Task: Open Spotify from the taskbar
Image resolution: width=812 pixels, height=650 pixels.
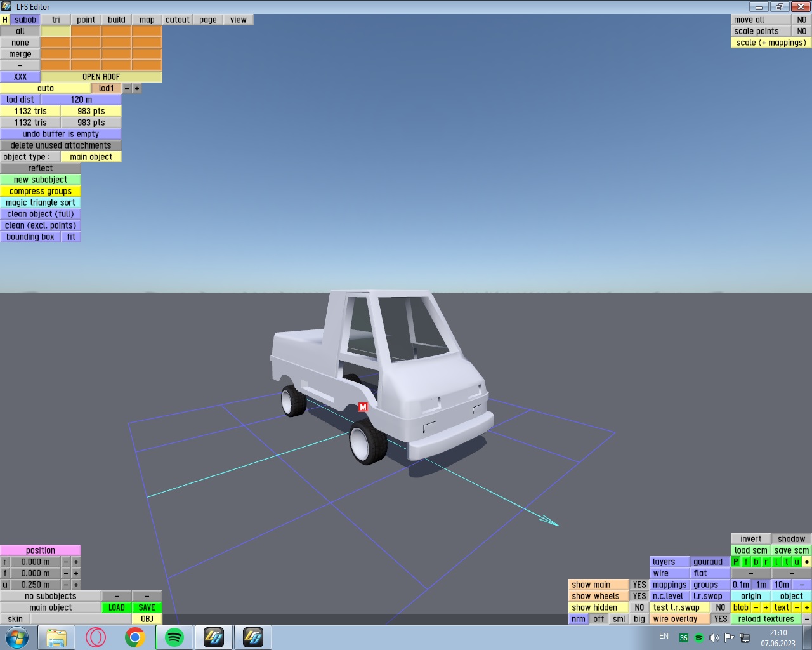Action: click(x=174, y=637)
